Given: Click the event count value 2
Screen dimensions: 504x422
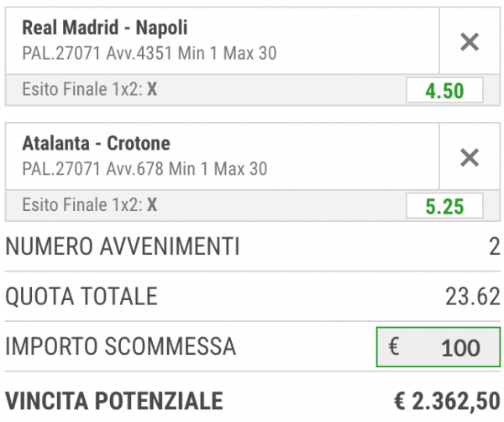Looking at the screenshot, I should [495, 247].
